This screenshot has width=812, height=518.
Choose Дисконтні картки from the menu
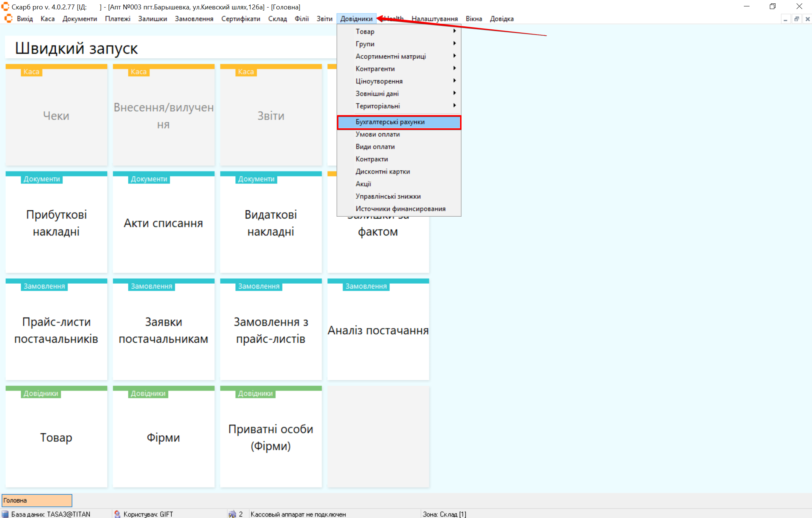(x=382, y=171)
